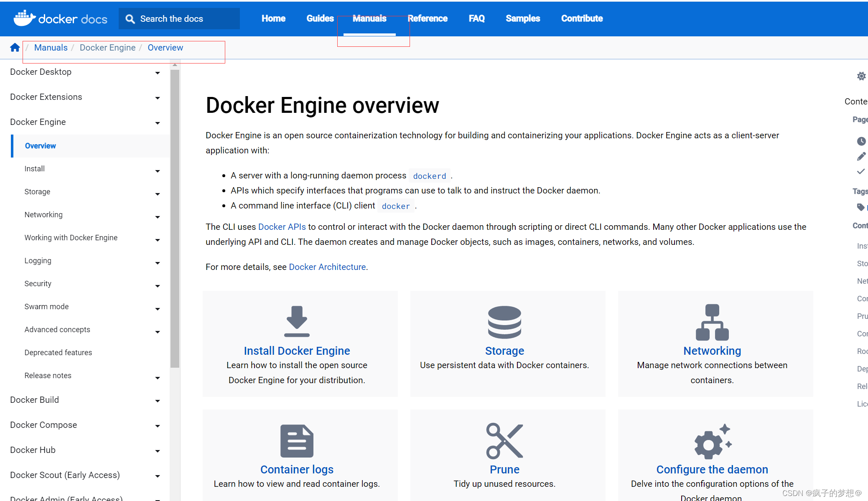Open Configure the daemon card link
This screenshot has width=868, height=501.
(x=712, y=470)
